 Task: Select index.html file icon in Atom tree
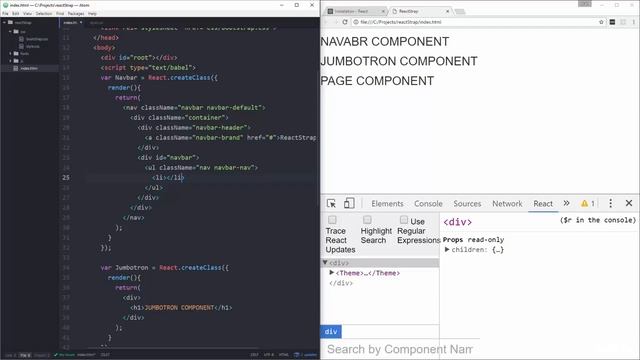point(16,68)
